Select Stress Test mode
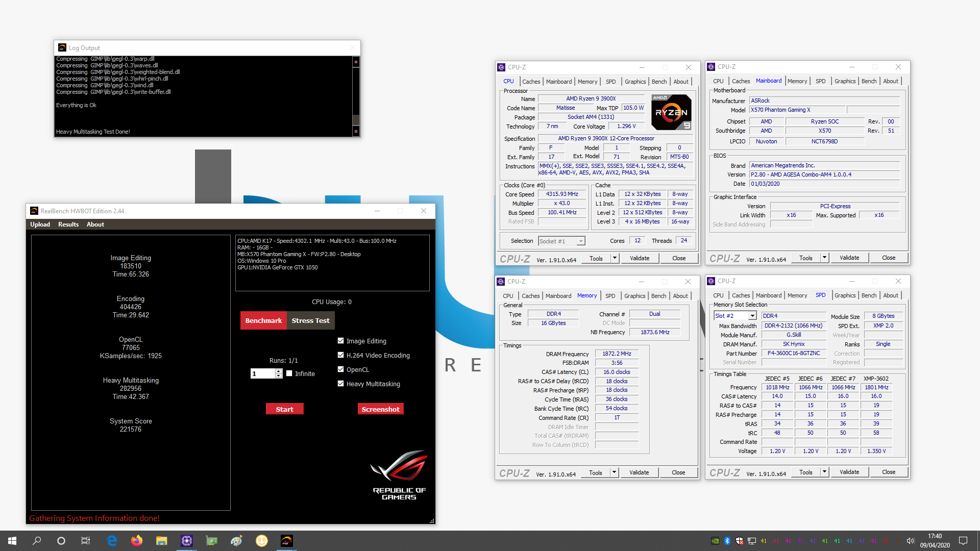Viewport: 980px width, 551px height. 310,320
